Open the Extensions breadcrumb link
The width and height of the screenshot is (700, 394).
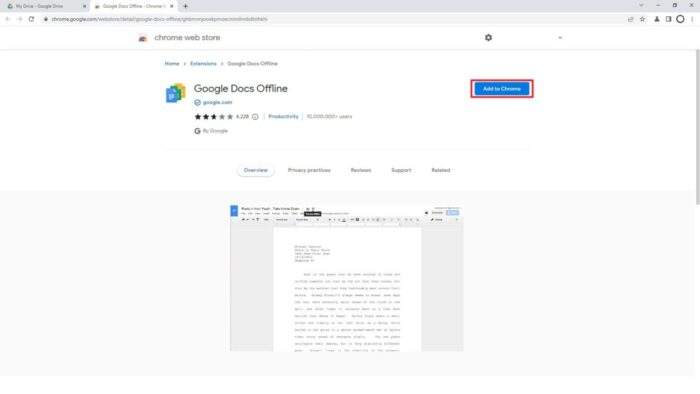pos(203,64)
